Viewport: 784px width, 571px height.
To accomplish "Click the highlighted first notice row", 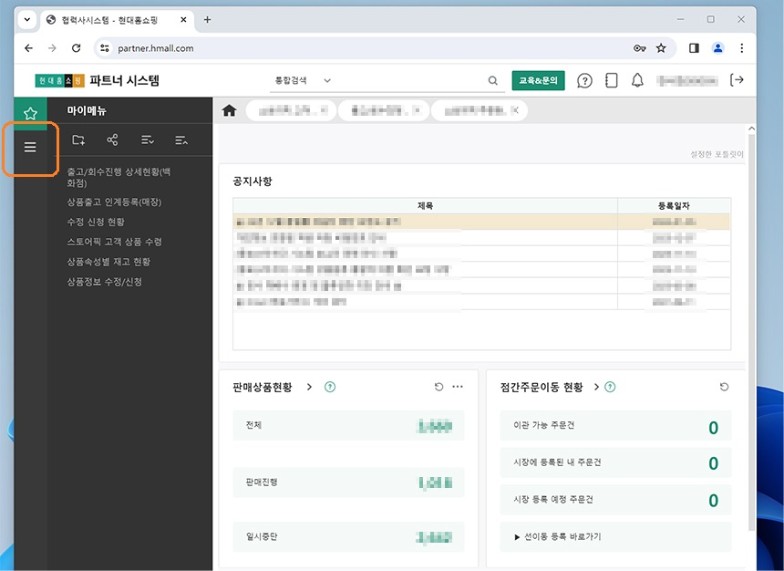I will point(482,222).
